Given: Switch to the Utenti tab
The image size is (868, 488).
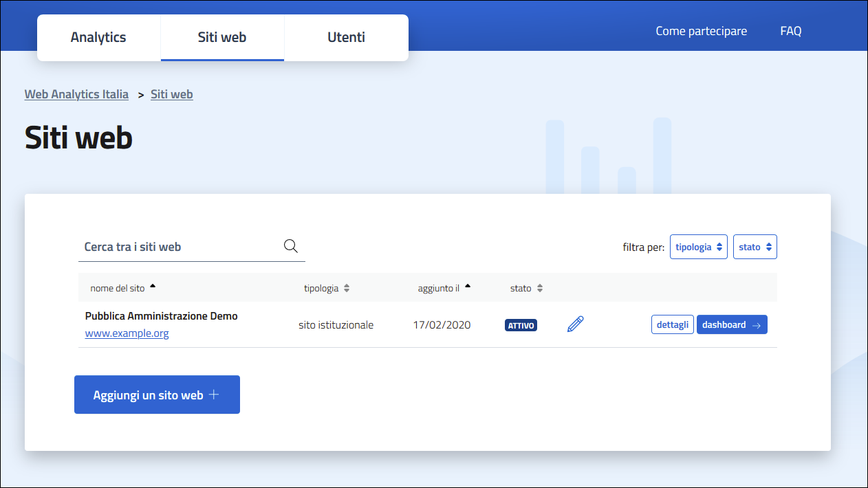Looking at the screenshot, I should pyautogui.click(x=346, y=37).
